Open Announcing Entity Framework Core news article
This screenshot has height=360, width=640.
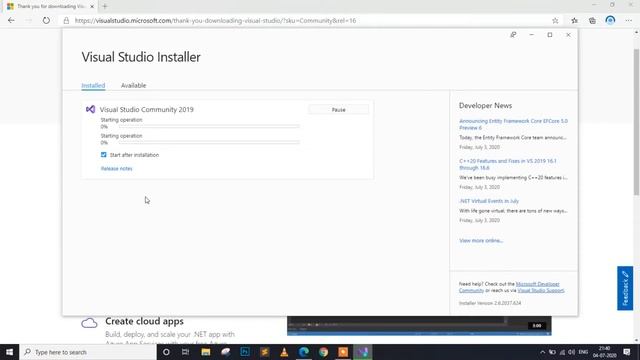pos(513,124)
